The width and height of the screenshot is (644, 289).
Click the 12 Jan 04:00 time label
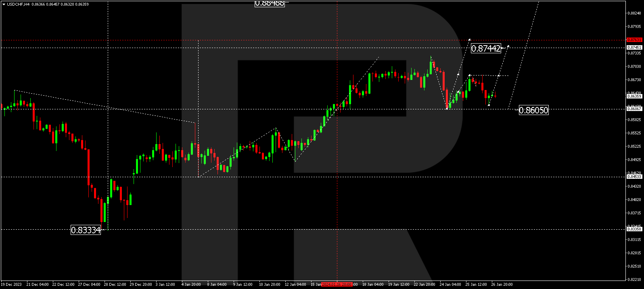tap(296, 285)
